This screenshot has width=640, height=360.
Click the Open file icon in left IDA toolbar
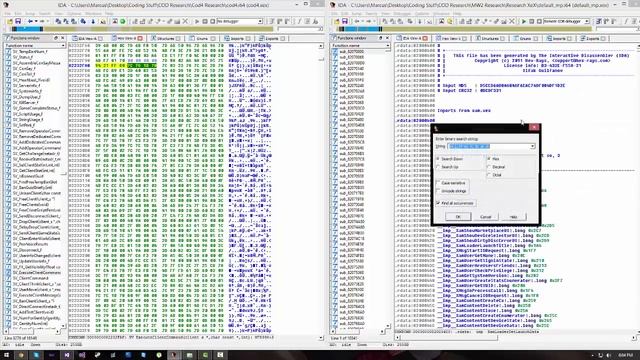click(x=10, y=21)
